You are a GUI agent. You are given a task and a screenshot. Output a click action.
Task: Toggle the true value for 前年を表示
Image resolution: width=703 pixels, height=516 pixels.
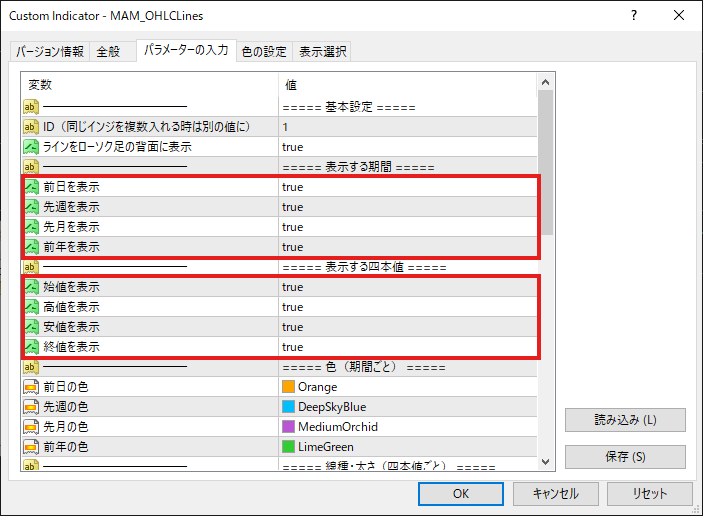(407, 247)
